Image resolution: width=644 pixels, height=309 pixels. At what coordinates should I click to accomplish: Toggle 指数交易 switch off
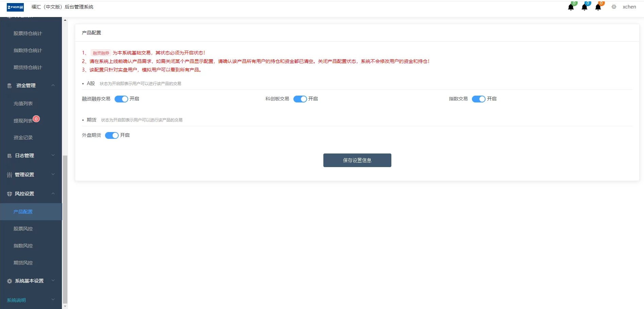click(x=479, y=99)
